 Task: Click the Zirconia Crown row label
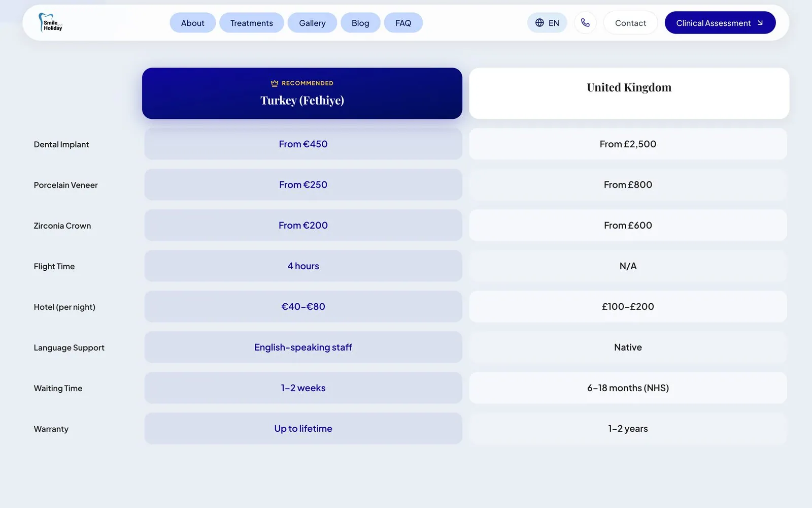[x=62, y=226]
